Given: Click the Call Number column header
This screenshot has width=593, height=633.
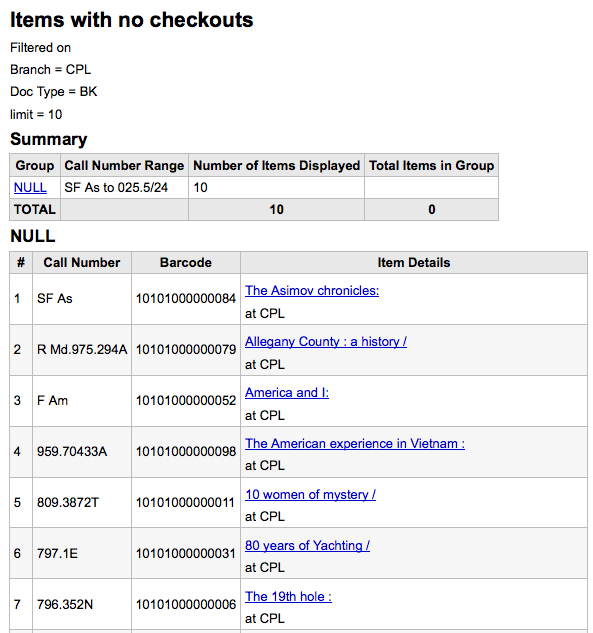Looking at the screenshot, I should pos(82,263).
